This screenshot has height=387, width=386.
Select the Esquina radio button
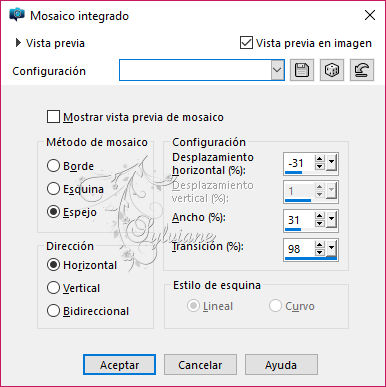point(53,189)
